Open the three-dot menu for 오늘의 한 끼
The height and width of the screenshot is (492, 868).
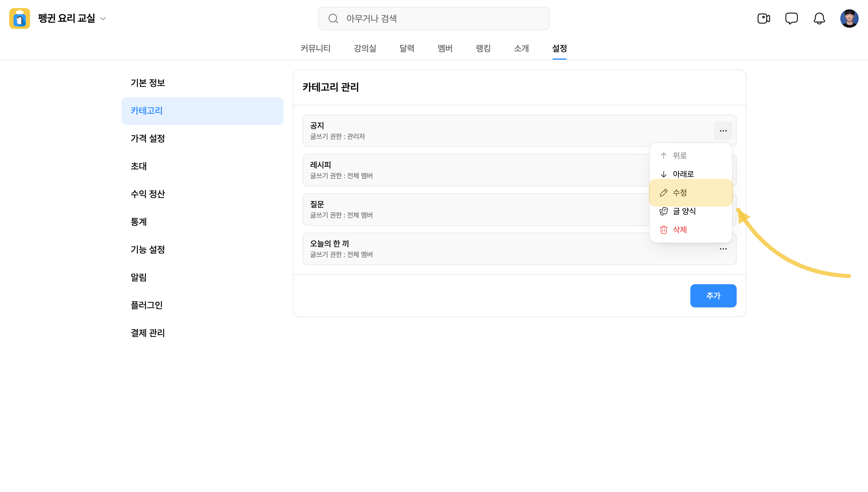[723, 249]
